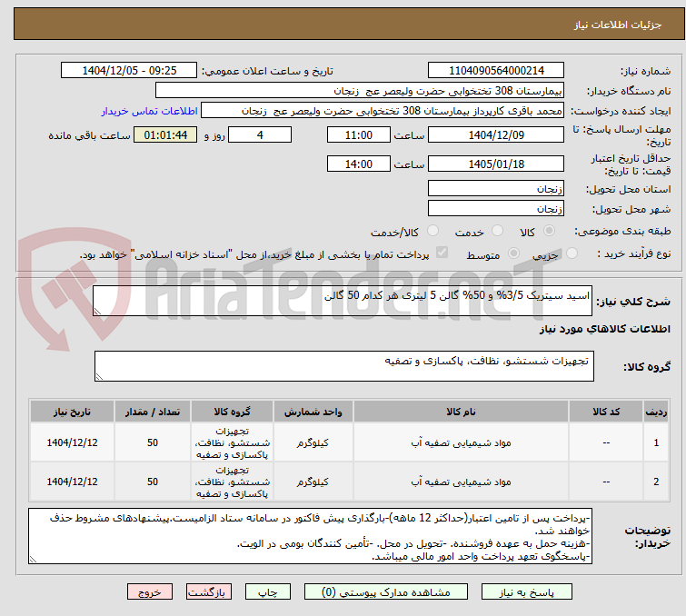Open اطلاعات تماس خریدار link

click(x=150, y=111)
